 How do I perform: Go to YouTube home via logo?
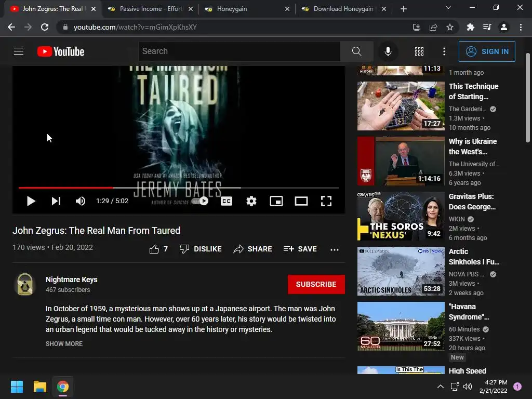(61, 51)
